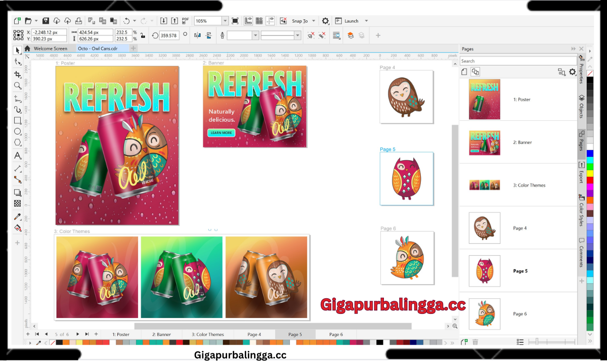Go to first page arrow
The height and width of the screenshot is (364, 607).
(37, 334)
